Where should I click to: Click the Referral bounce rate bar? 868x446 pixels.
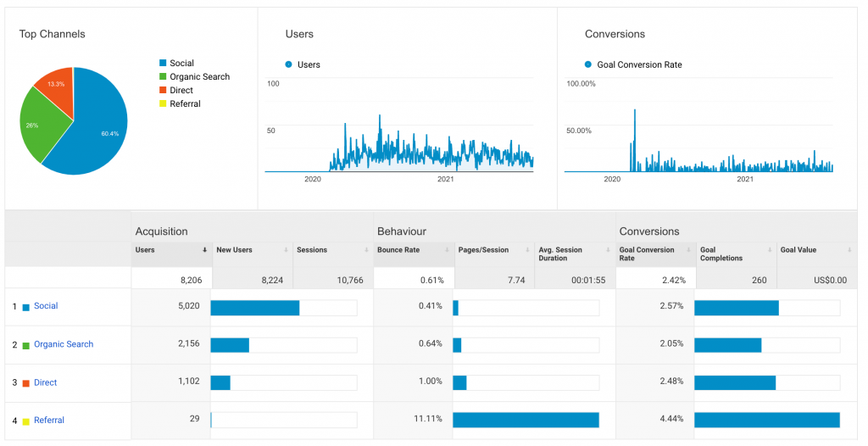pyautogui.click(x=526, y=421)
